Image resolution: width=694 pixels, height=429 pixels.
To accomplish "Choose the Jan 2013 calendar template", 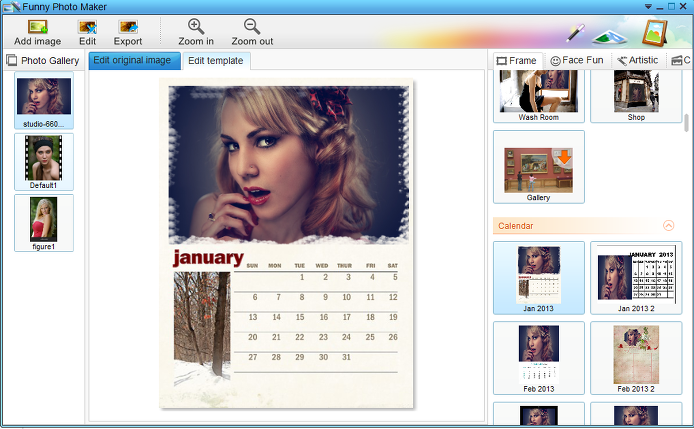I will point(539,278).
